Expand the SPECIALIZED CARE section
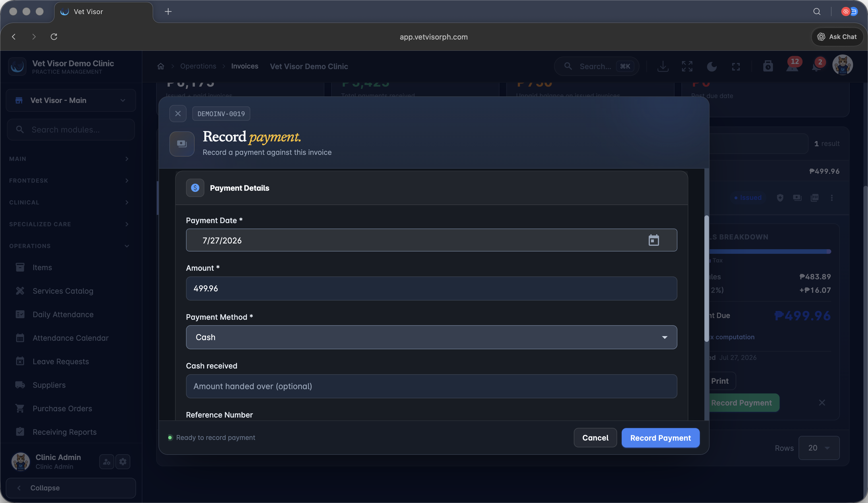 point(69,224)
